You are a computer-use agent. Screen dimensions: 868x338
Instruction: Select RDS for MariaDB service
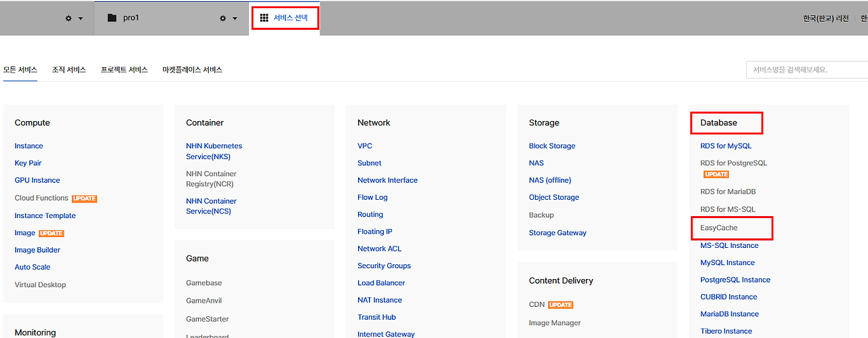[728, 192]
